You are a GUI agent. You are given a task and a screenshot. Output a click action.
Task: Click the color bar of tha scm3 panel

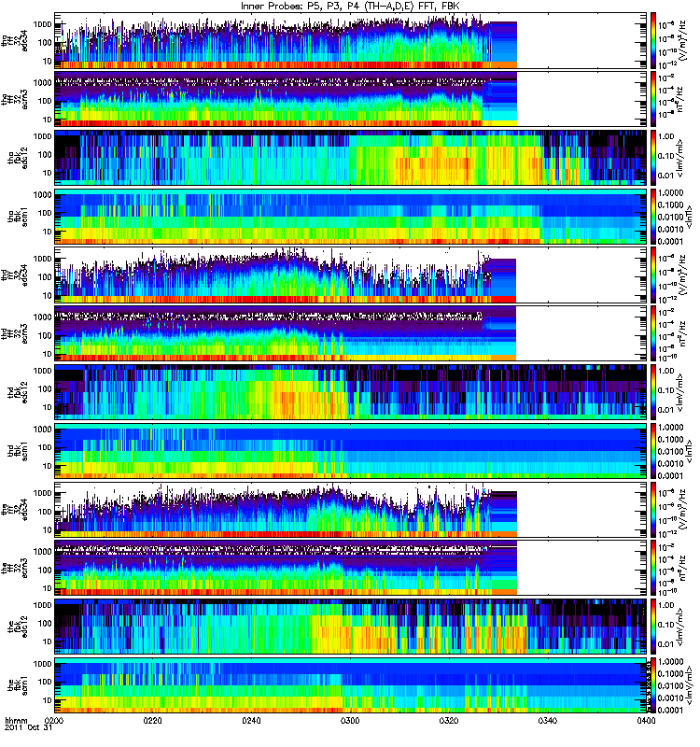[x=653, y=99]
